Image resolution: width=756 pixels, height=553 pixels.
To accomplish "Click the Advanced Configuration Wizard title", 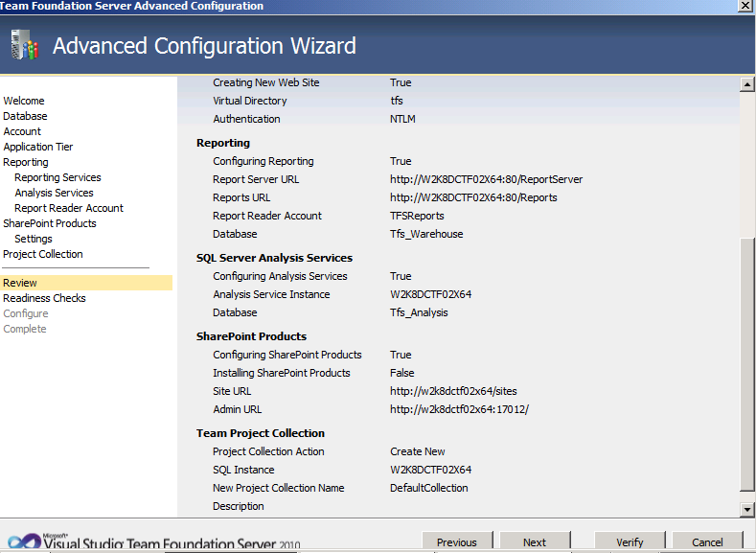I will [x=204, y=46].
